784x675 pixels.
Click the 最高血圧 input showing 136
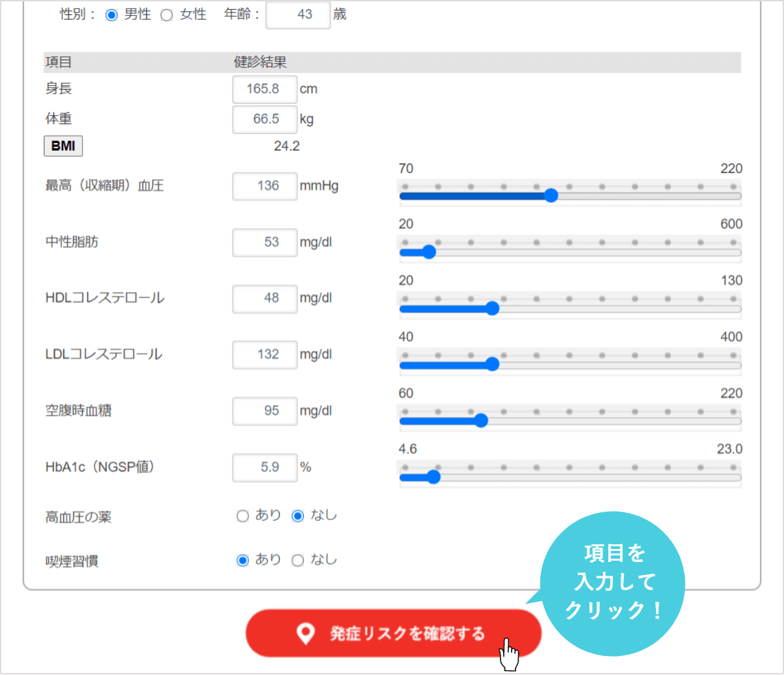[x=265, y=186]
